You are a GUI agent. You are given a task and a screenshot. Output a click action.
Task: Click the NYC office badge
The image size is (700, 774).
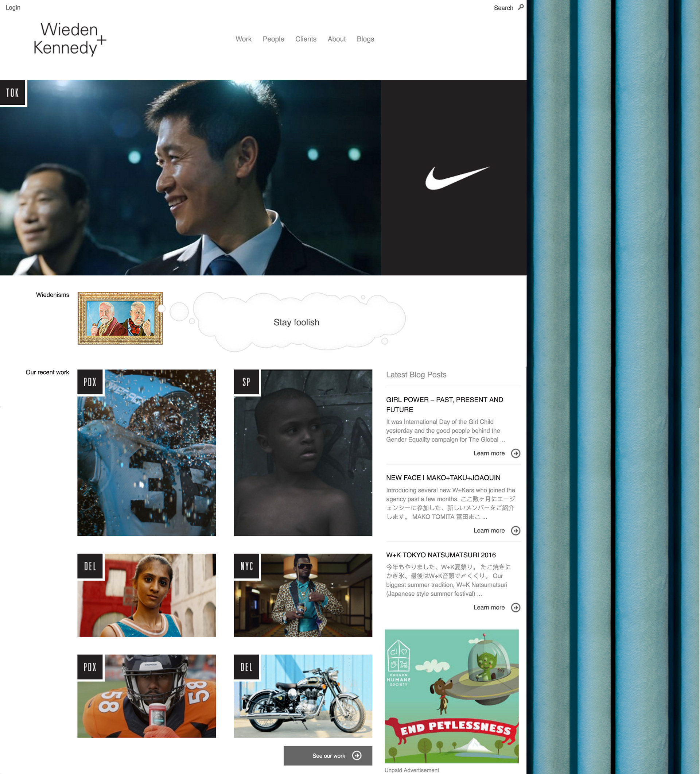tap(246, 566)
